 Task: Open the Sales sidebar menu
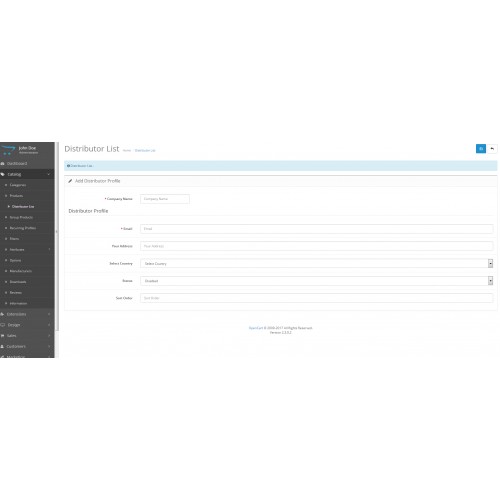click(x=27, y=336)
